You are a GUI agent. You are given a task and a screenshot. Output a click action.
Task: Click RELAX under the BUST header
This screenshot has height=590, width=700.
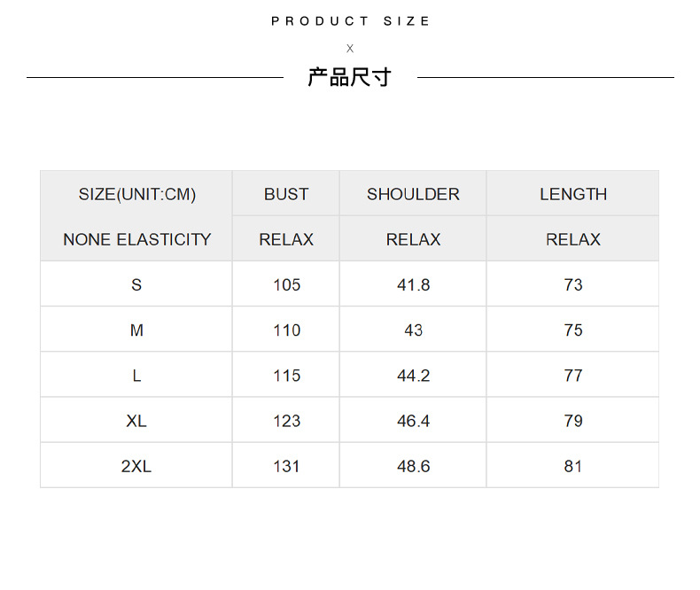click(286, 239)
